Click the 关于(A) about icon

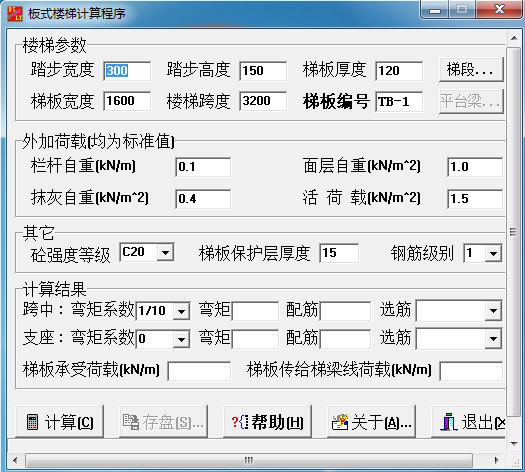pyautogui.click(x=340, y=422)
